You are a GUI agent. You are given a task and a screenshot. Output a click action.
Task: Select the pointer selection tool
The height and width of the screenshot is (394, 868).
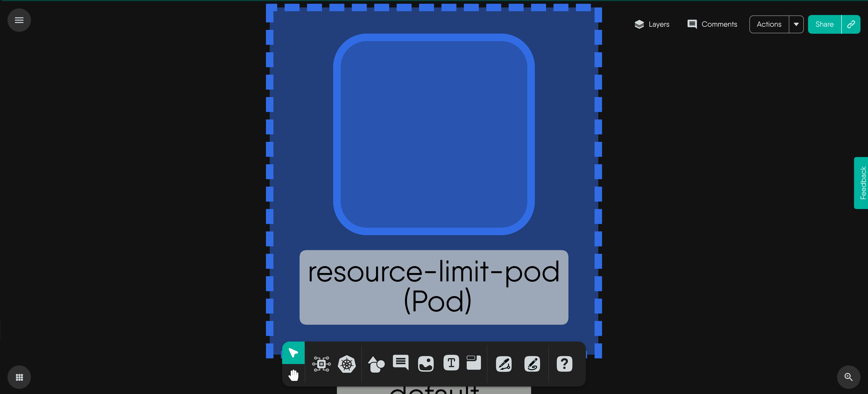(x=293, y=353)
